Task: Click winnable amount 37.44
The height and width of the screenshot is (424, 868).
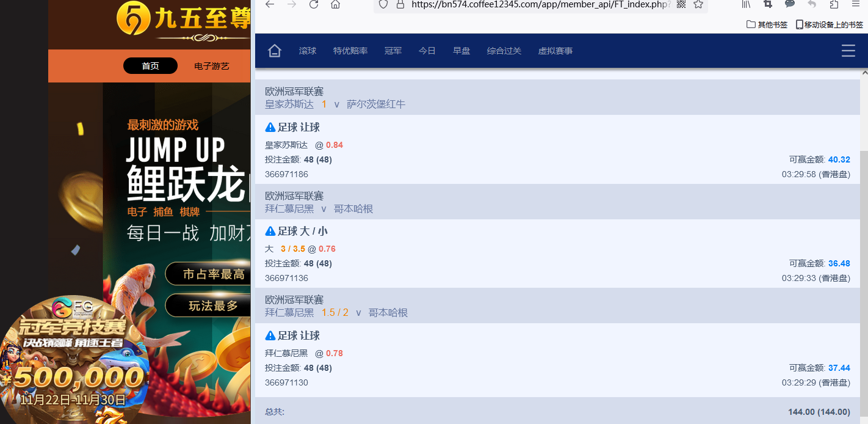Action: point(839,368)
